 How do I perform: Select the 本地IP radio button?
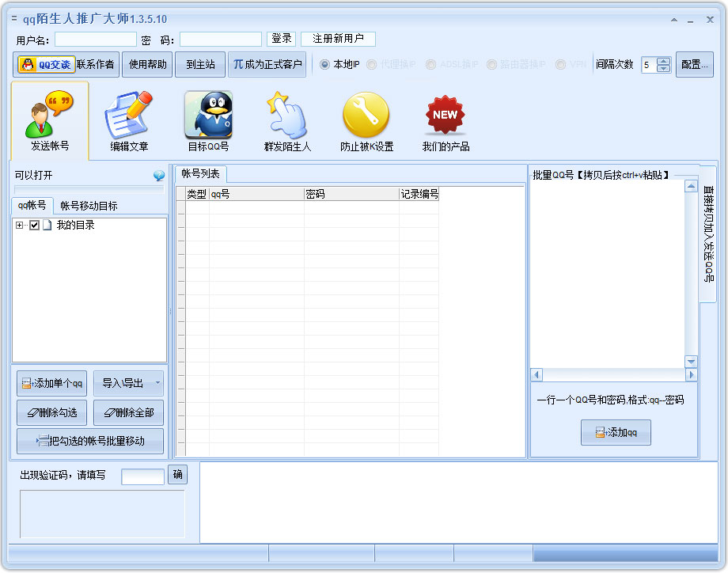pyautogui.click(x=324, y=65)
